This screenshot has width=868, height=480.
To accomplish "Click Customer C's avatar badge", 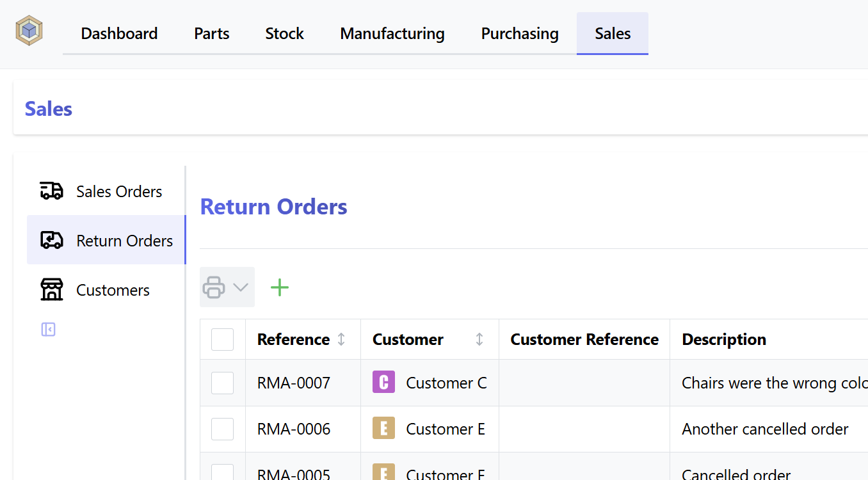I will [383, 383].
